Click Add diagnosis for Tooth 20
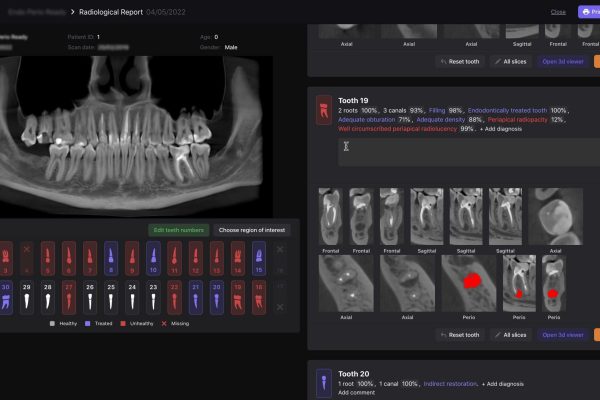Screen dimensions: 600x400 point(503,384)
